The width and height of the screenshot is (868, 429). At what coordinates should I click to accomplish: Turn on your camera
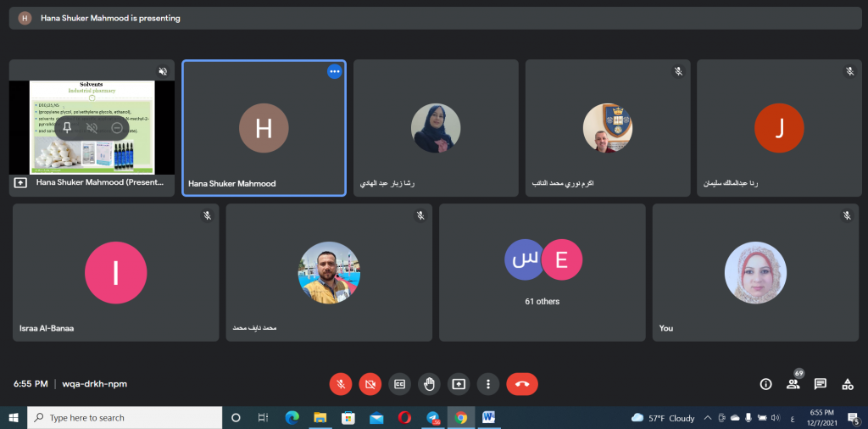370,384
